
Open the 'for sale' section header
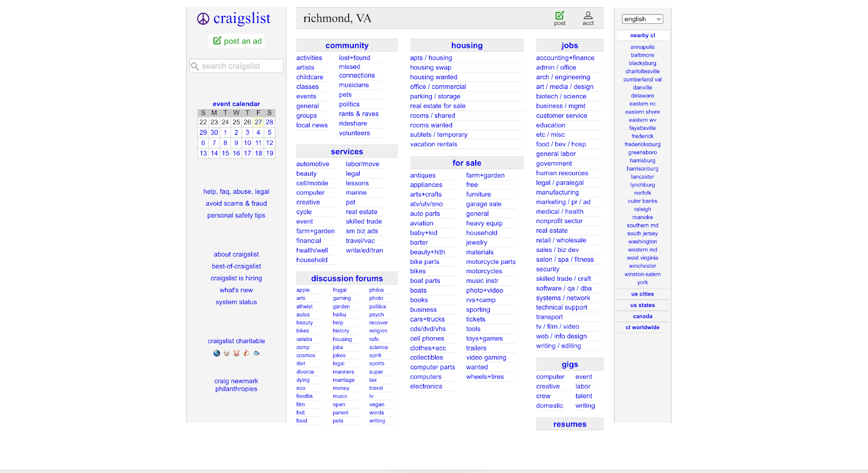(467, 163)
